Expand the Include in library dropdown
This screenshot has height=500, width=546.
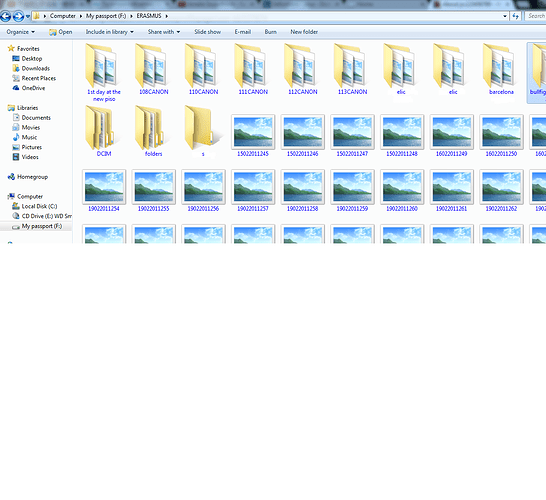(x=110, y=32)
